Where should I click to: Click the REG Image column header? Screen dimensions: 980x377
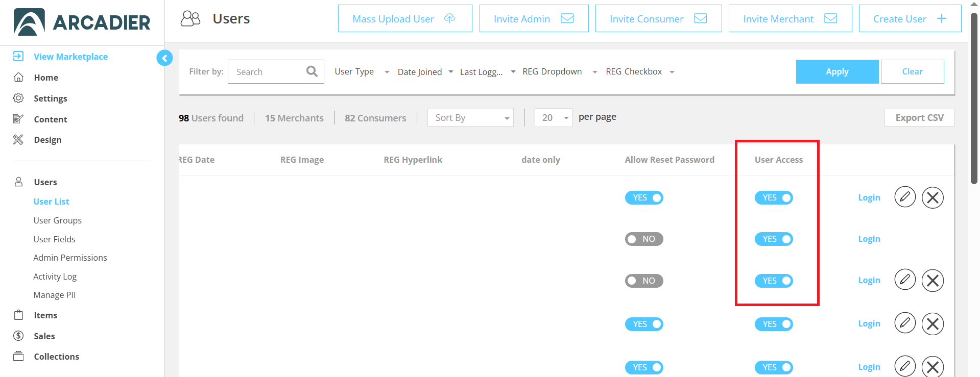pos(302,160)
